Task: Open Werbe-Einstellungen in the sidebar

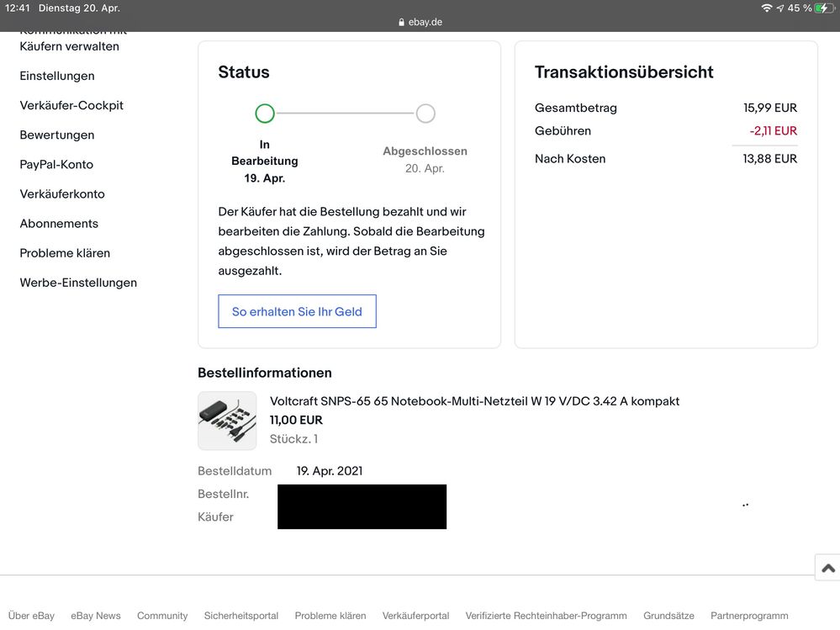Action: tap(78, 283)
